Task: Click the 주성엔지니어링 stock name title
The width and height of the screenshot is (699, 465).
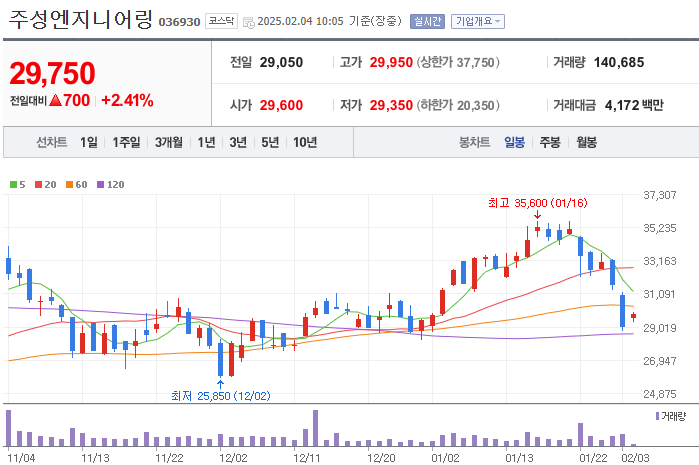Action: (81, 20)
